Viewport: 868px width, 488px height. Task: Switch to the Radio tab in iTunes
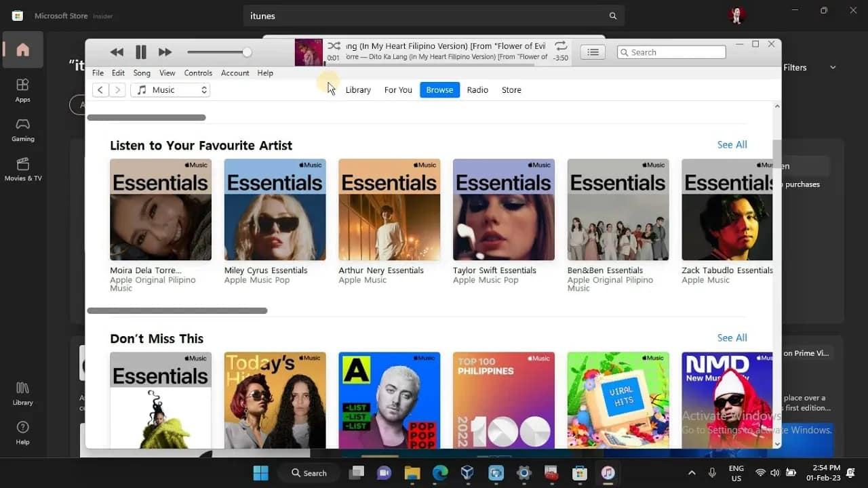pos(477,89)
